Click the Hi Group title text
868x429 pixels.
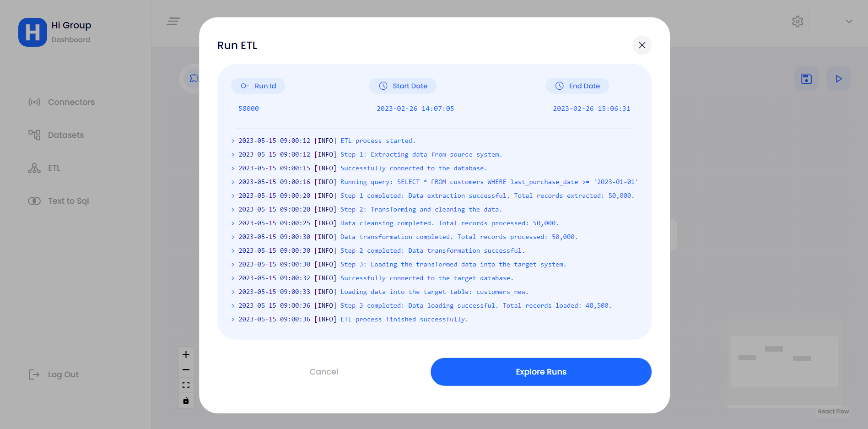tap(71, 25)
